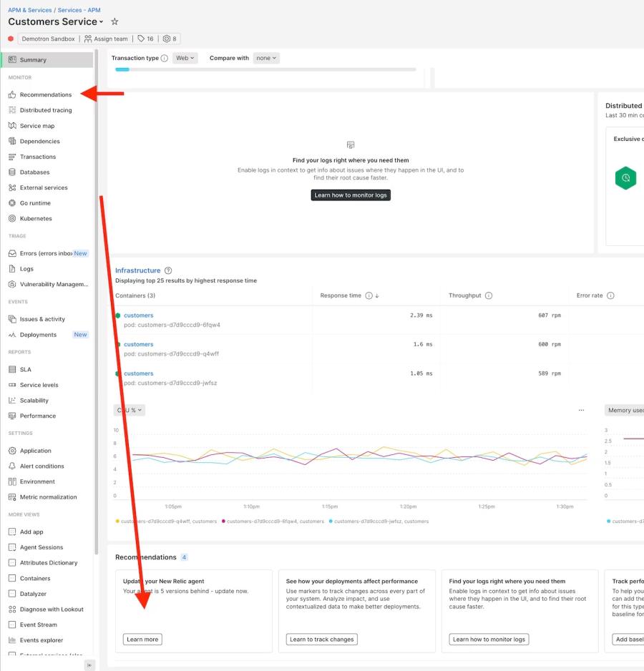Open Issues & activity in sidebar
This screenshot has height=671, width=644.
click(x=42, y=319)
